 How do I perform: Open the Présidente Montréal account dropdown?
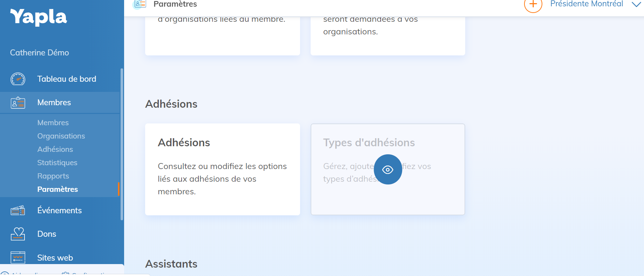[587, 4]
